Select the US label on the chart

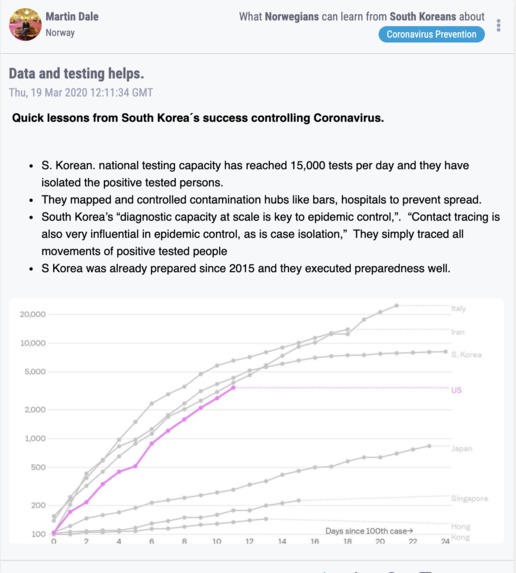[x=456, y=390]
